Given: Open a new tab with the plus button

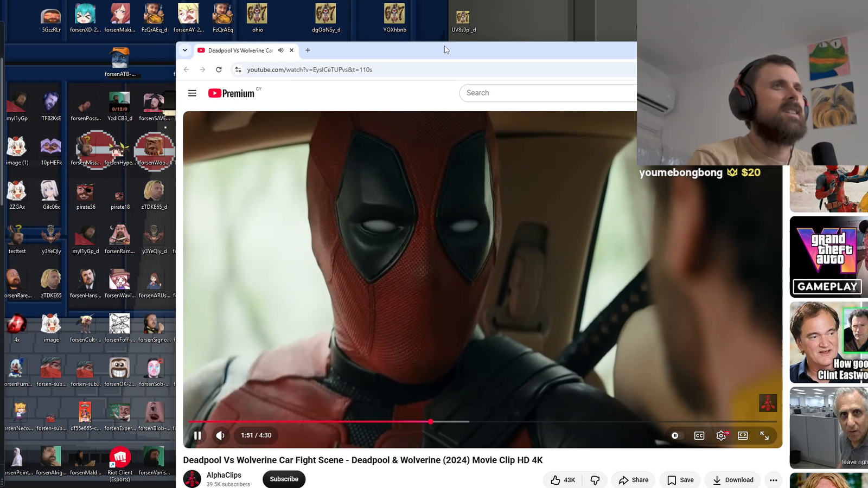Looking at the screenshot, I should 308,50.
